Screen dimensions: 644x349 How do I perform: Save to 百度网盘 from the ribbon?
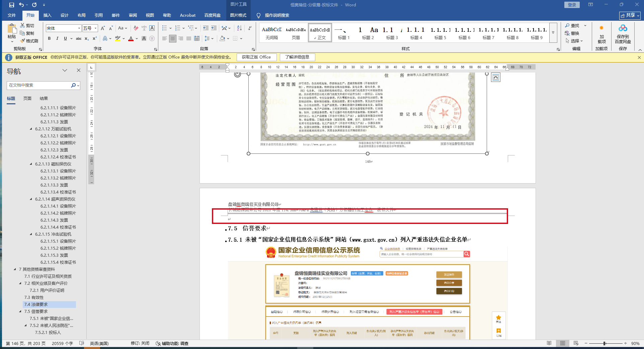(x=623, y=34)
